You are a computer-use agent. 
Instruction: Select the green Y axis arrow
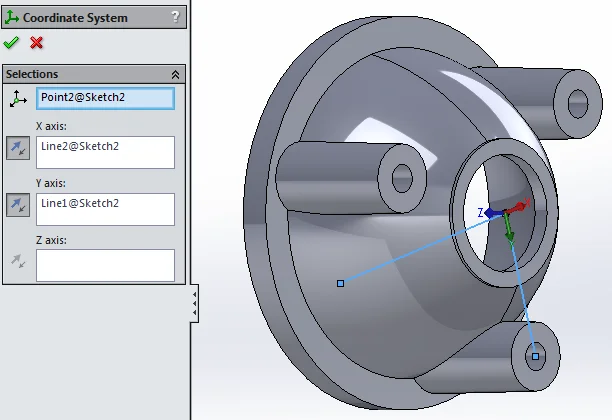pos(509,232)
